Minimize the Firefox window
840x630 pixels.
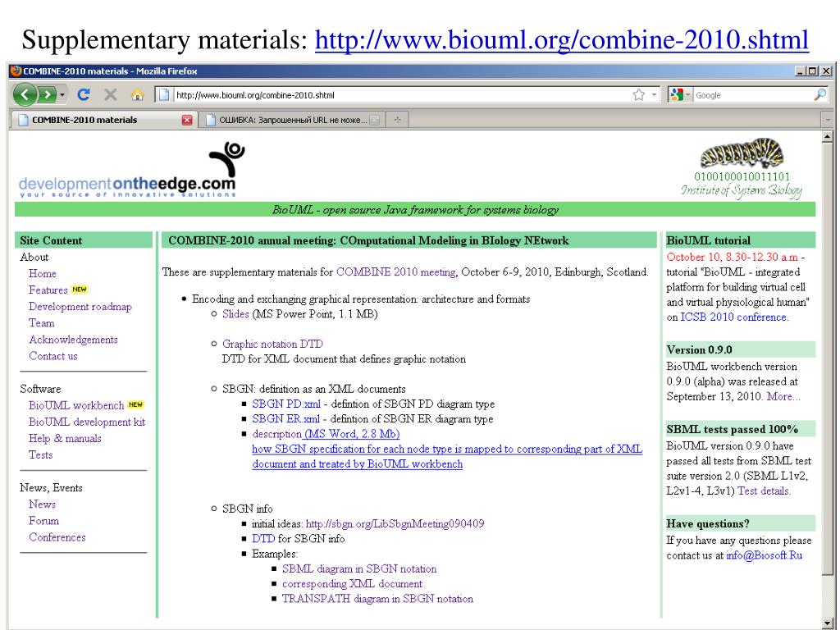801,71
